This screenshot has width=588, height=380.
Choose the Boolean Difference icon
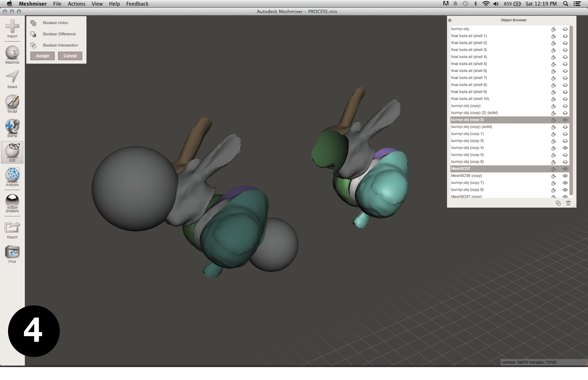point(33,34)
